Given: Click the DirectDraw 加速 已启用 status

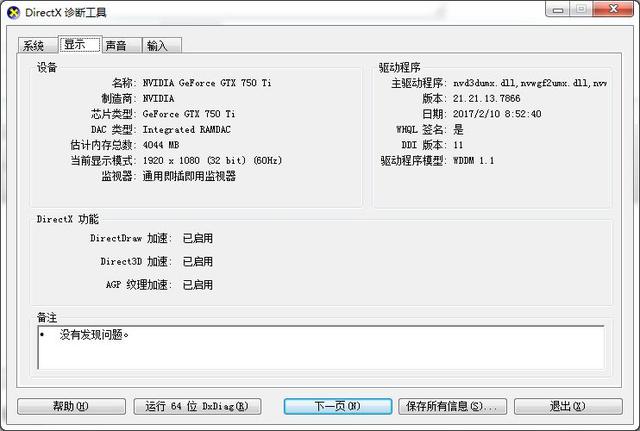Looking at the screenshot, I should click(x=198, y=238).
